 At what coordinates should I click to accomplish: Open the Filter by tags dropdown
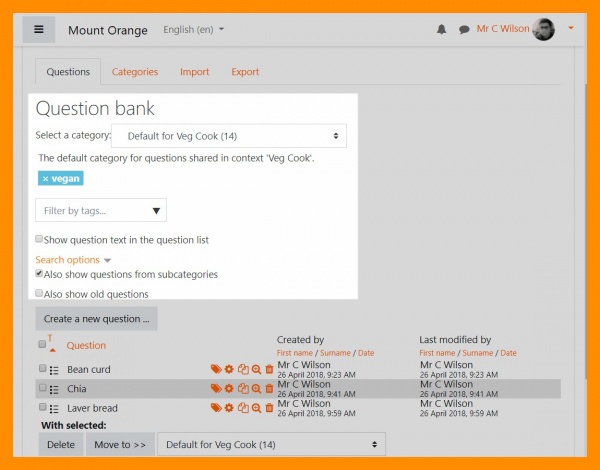point(101,210)
